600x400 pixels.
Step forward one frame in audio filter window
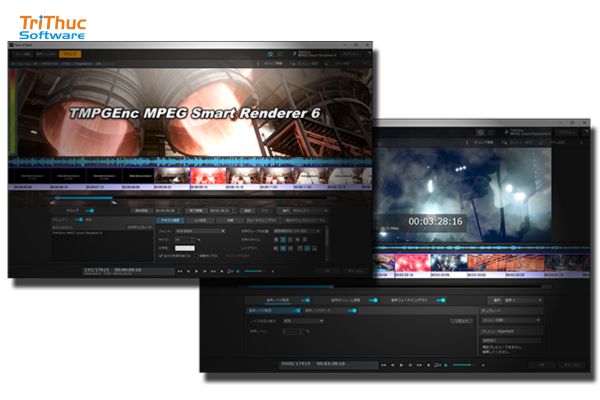pos(410,365)
